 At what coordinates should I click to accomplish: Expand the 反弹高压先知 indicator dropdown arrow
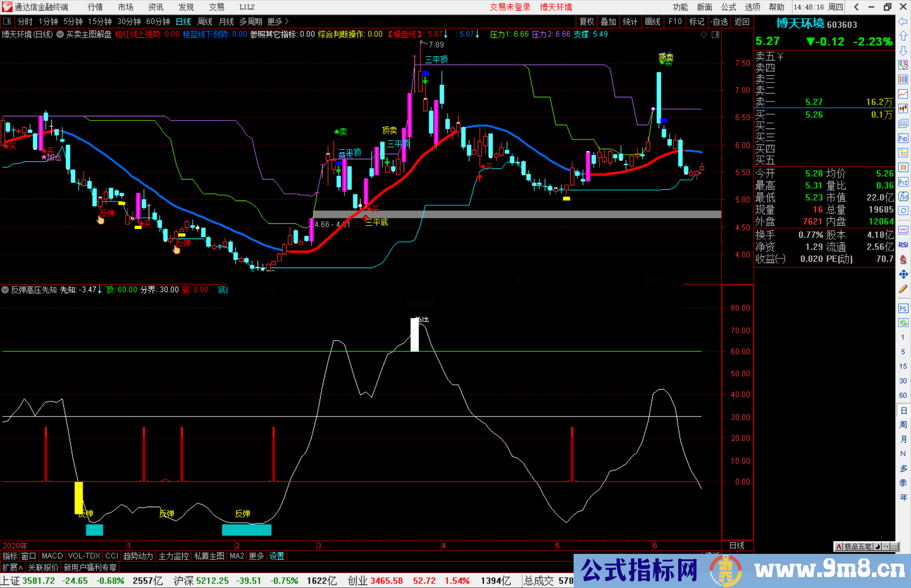pyautogui.click(x=5, y=290)
